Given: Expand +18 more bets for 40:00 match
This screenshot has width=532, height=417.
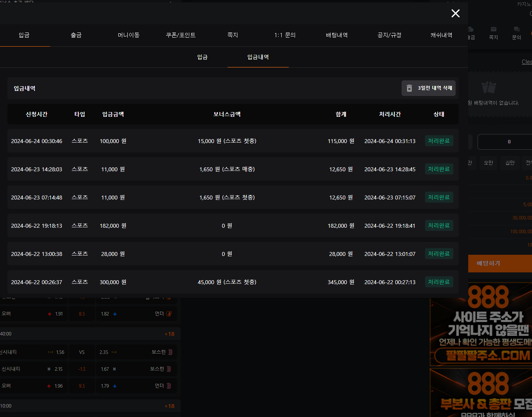Looking at the screenshot, I should [169, 334].
